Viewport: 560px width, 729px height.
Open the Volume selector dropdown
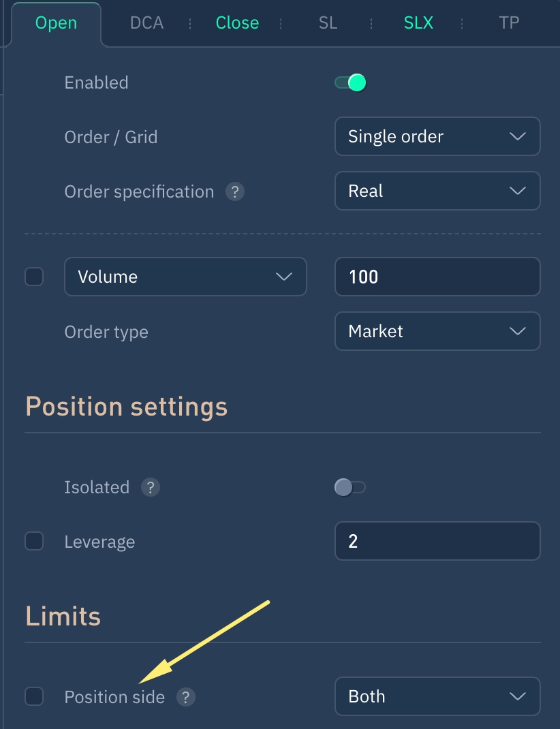185,277
